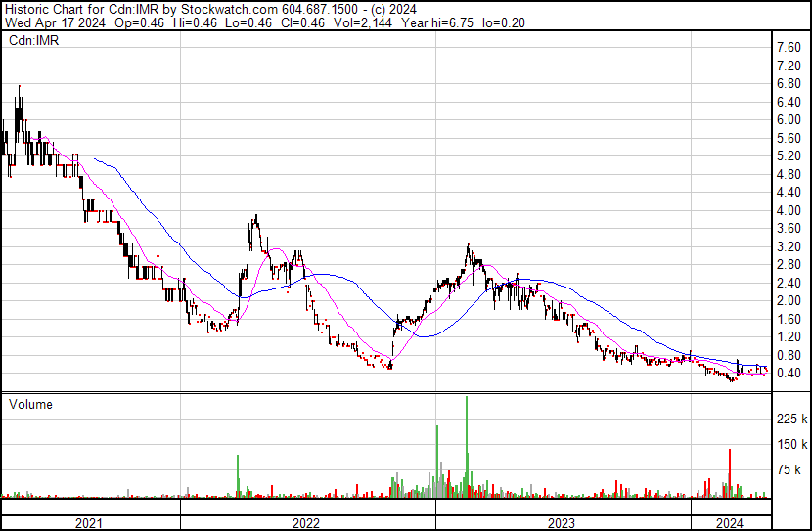Click the 3.20 price axis label
The image size is (812, 531).
point(789,246)
